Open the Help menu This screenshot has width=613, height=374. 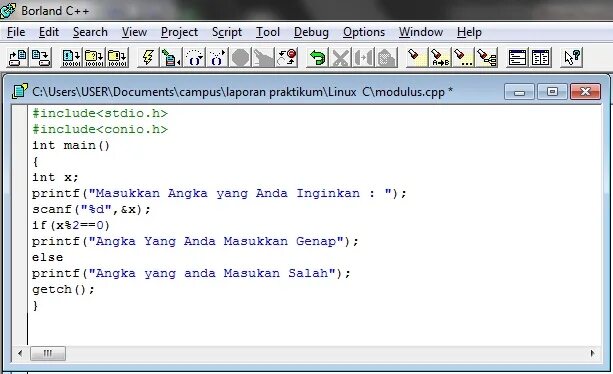point(469,32)
